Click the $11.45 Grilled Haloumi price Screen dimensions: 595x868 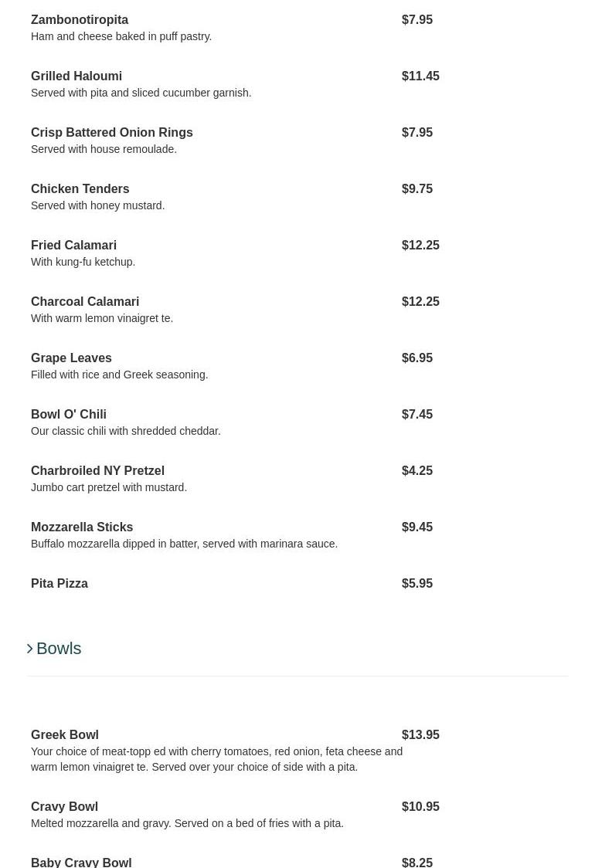tap(420, 76)
